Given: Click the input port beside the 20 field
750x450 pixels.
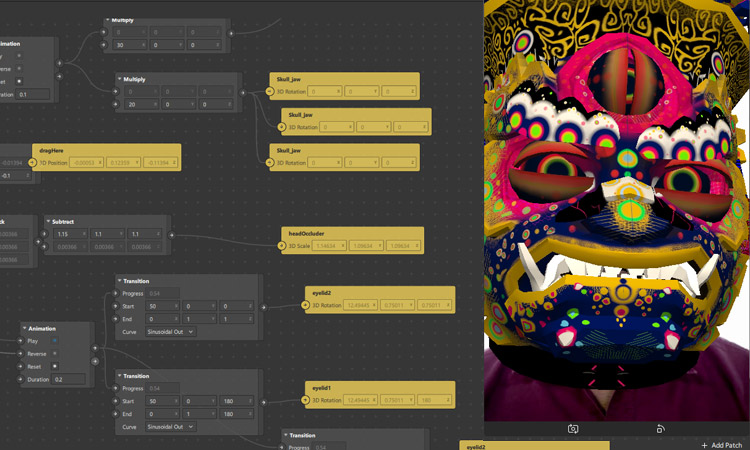Looking at the screenshot, I should coord(115,104).
